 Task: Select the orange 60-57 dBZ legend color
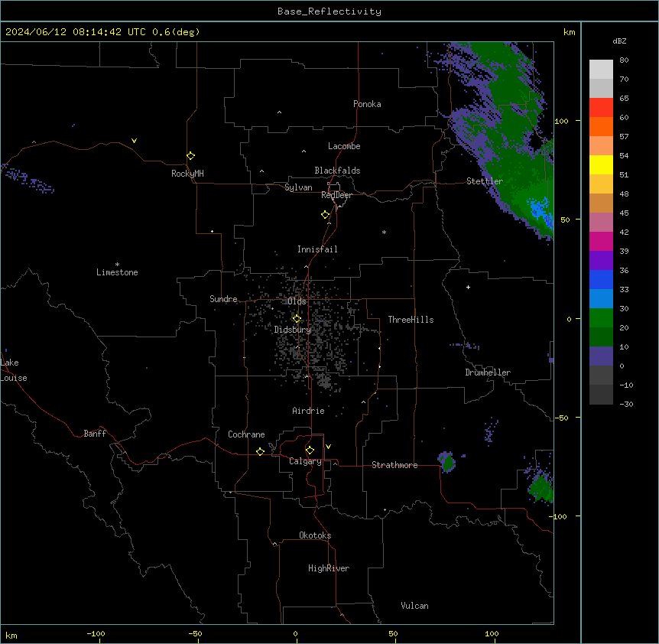tap(601, 126)
